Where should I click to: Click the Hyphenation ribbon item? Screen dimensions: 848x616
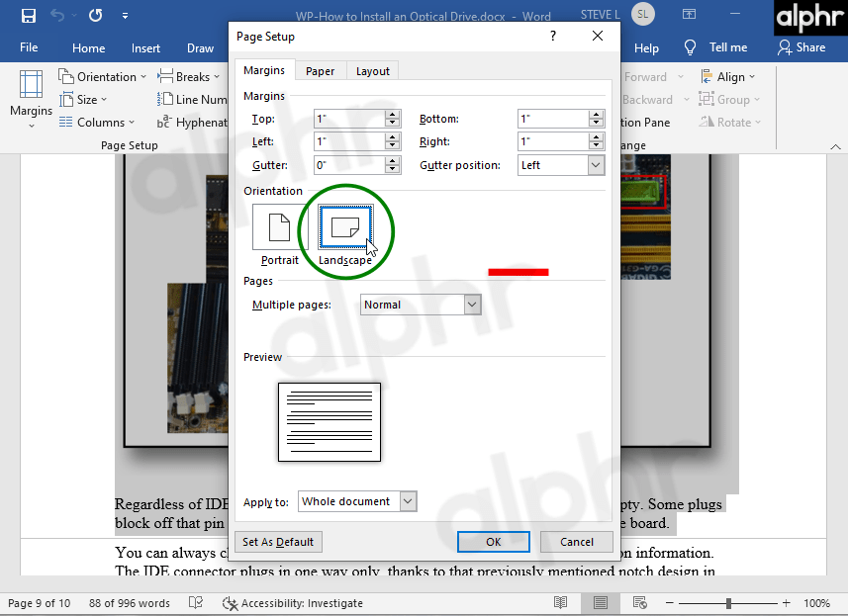[192, 123]
